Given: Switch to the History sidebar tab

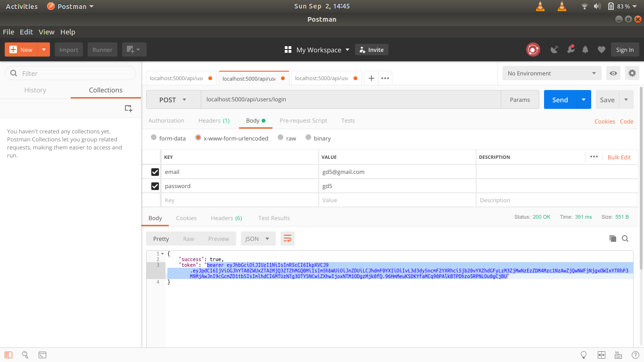Looking at the screenshot, I should coord(35,90).
